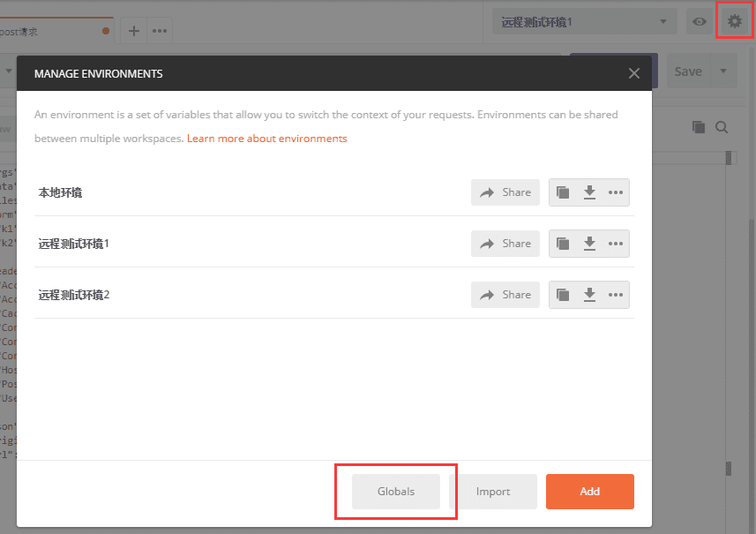Click the environment quick look eye icon
The width and height of the screenshot is (756, 534).
(x=700, y=22)
